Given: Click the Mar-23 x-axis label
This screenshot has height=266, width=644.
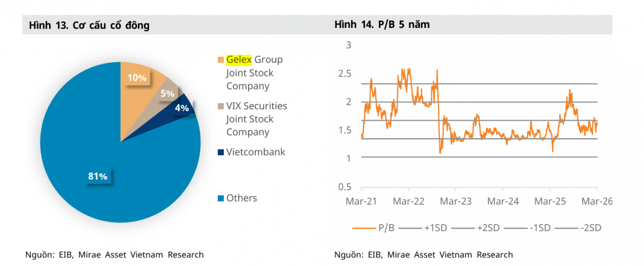Looking at the screenshot, I should pos(456,202).
